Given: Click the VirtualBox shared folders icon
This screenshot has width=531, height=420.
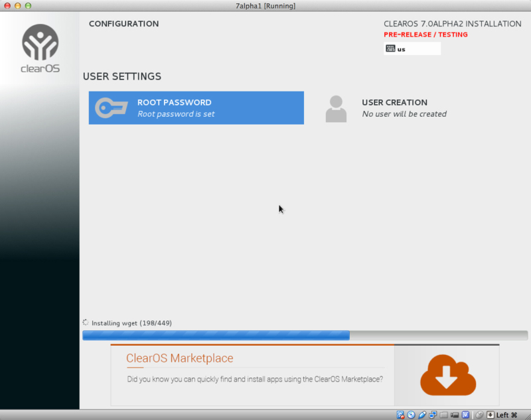Looking at the screenshot, I should 443,415.
